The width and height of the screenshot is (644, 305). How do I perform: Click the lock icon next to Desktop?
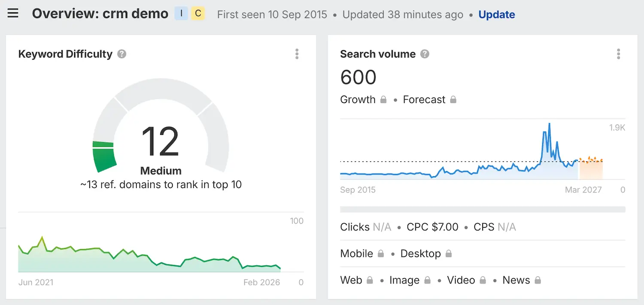point(449,254)
